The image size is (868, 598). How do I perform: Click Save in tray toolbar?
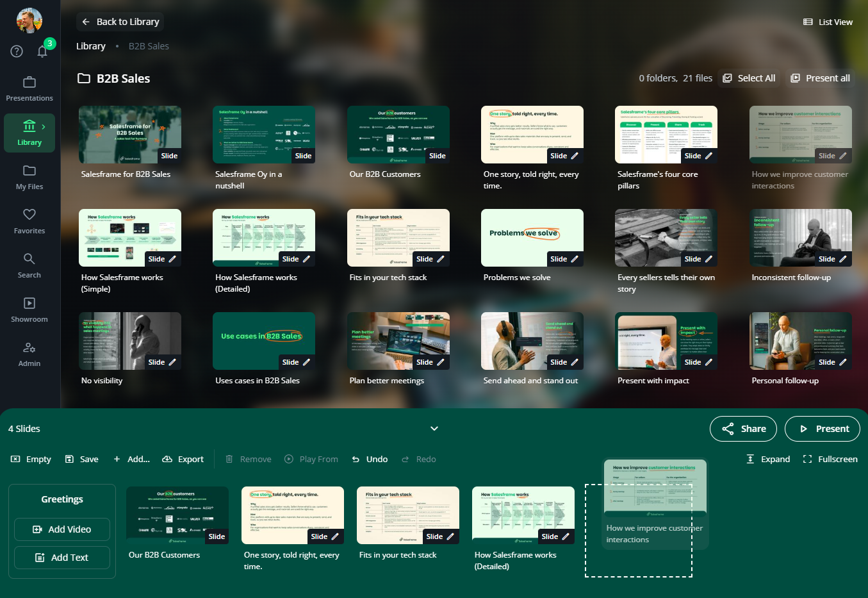[x=81, y=459]
